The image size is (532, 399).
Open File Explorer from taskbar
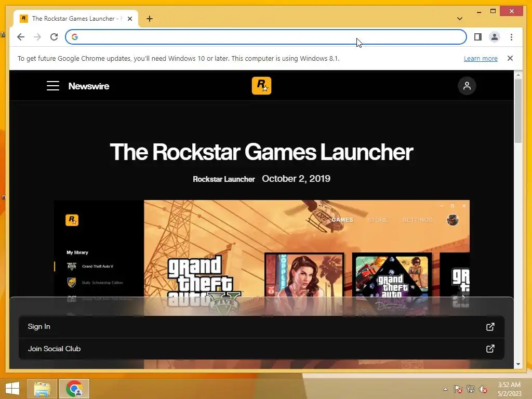coord(42,389)
